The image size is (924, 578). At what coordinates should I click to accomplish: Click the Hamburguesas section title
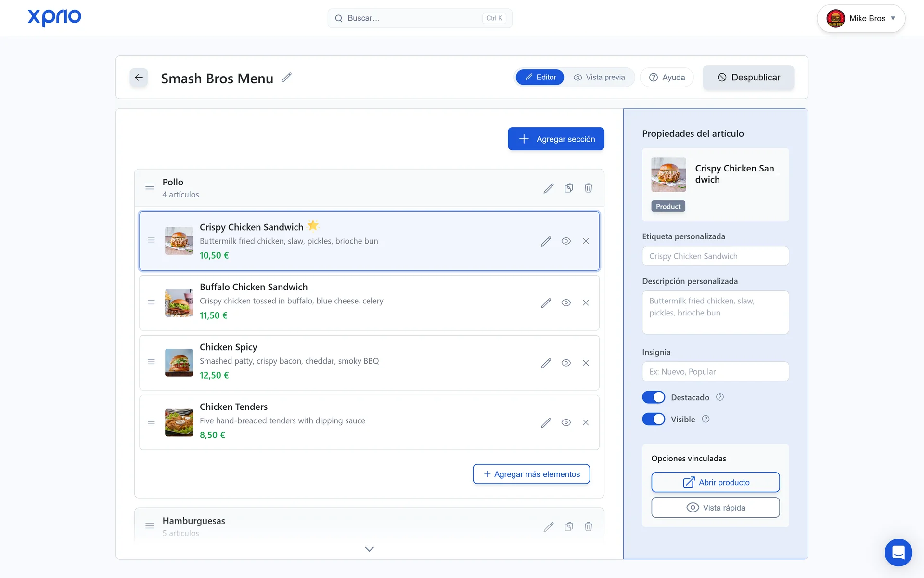(x=193, y=521)
